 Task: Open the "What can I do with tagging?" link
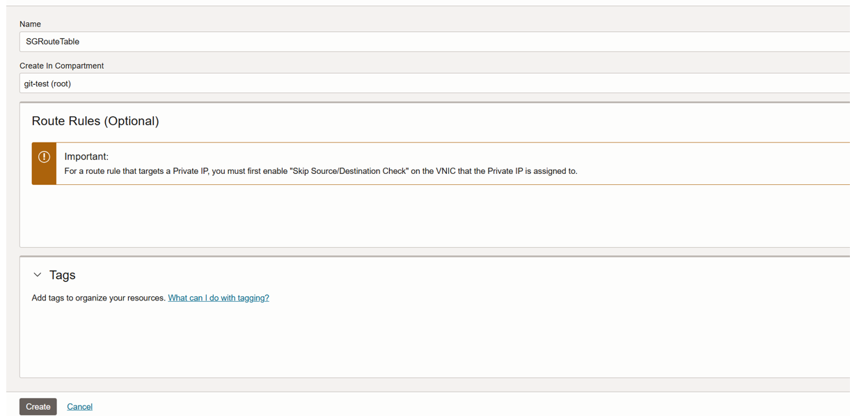tap(219, 298)
